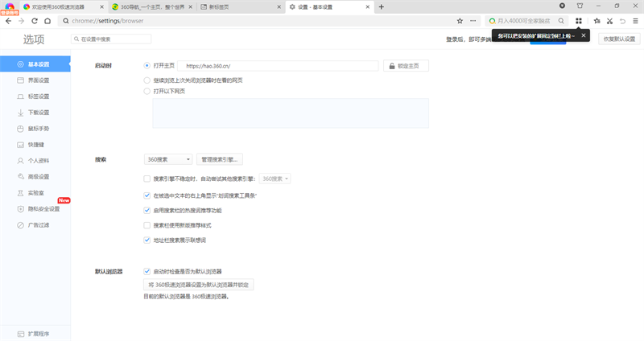Bookmark this page with the star icon

pyautogui.click(x=460, y=21)
